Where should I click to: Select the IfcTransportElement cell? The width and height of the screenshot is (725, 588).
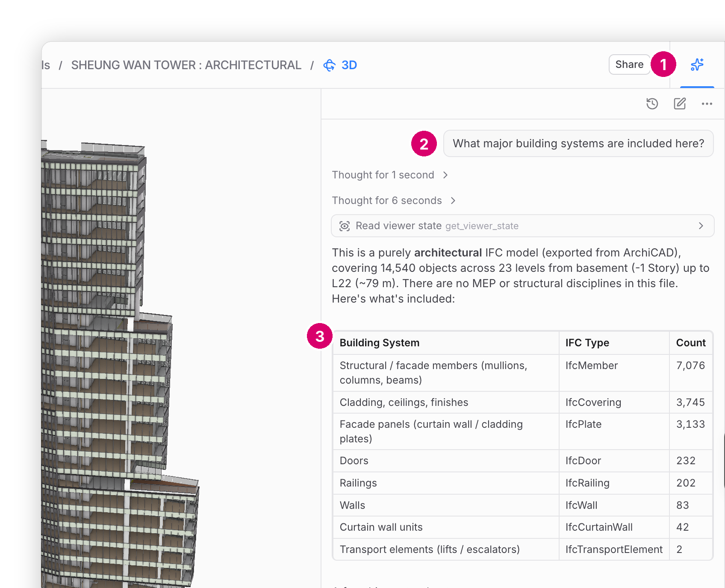coord(613,549)
